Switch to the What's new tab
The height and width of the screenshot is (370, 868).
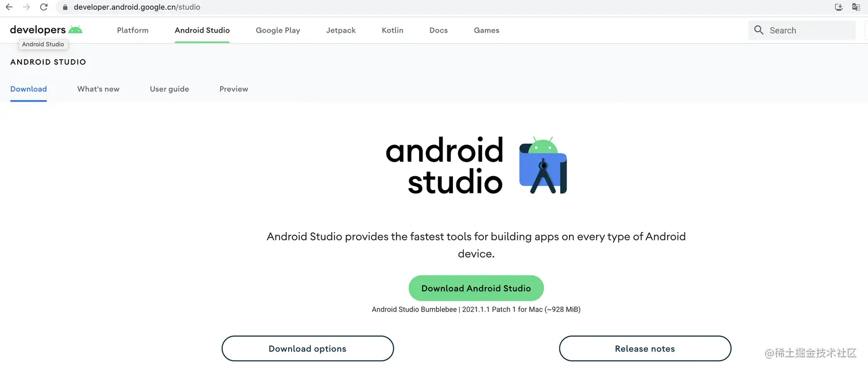98,89
